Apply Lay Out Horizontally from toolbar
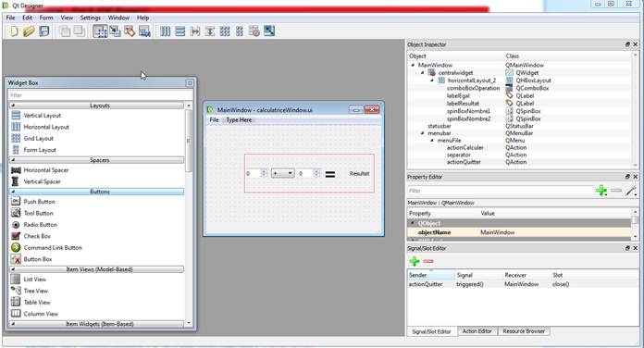Screen dimensions: 644x348 click(x=165, y=31)
